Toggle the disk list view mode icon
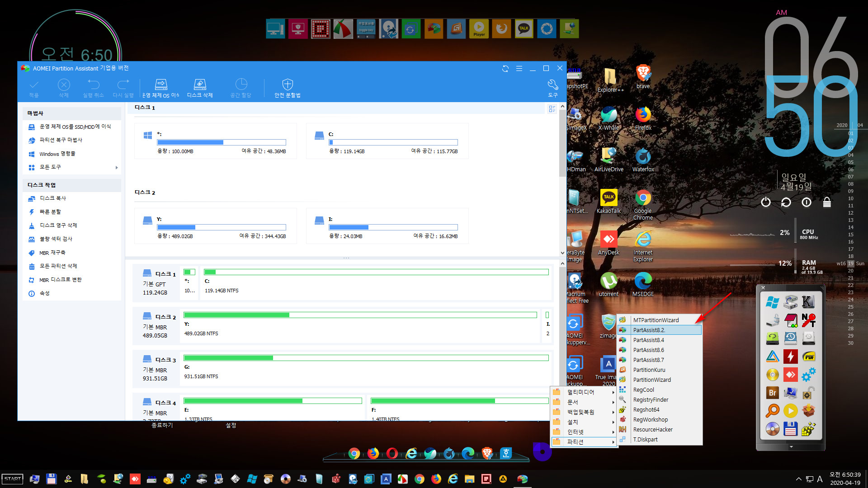The width and height of the screenshot is (868, 488). click(x=552, y=109)
